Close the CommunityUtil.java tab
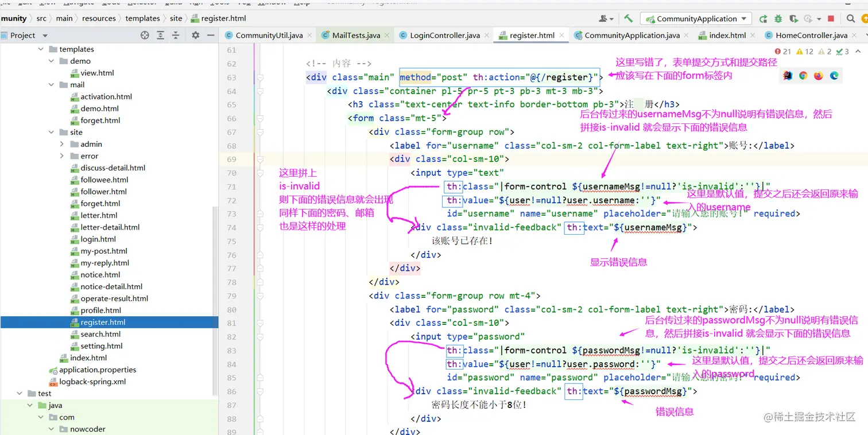The width and height of the screenshot is (868, 435). (x=310, y=35)
